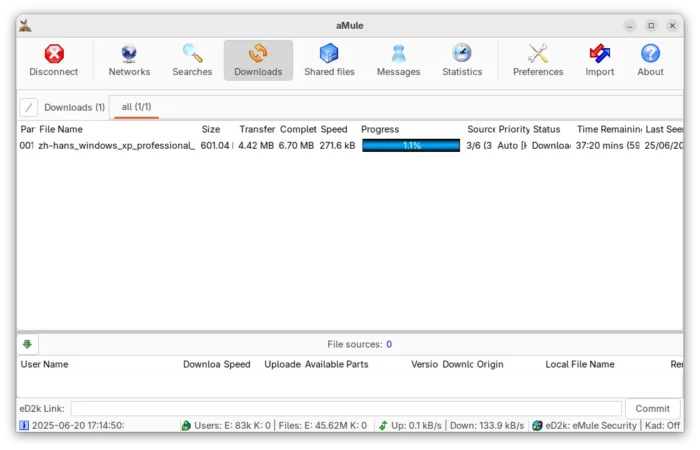Screen dimensions: 700x450
Task: Toggle the file sources pane arrow
Action: (27, 344)
